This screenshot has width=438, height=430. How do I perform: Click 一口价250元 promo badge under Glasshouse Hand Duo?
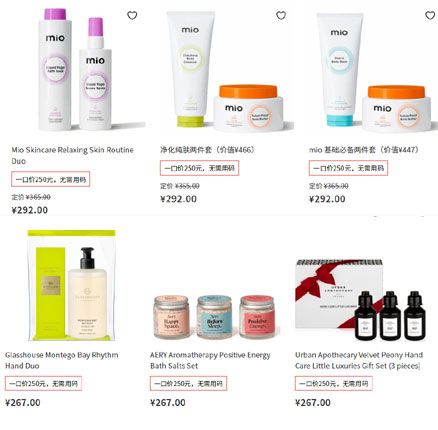(43, 384)
